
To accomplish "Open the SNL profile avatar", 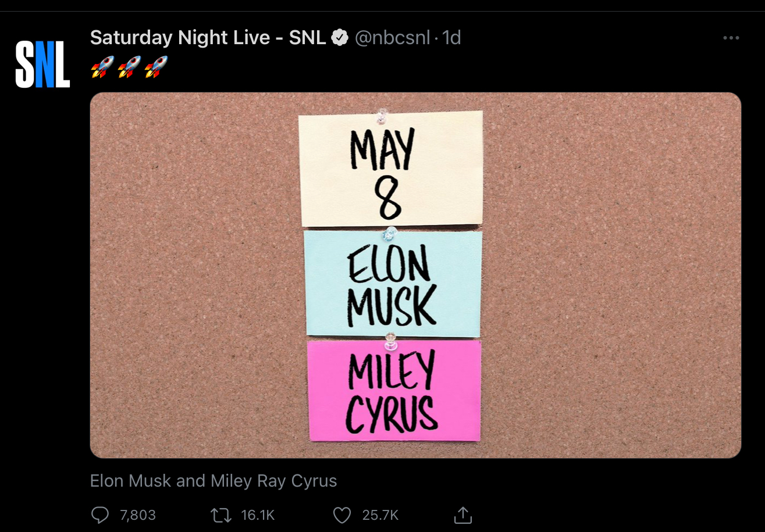I will coord(42,64).
